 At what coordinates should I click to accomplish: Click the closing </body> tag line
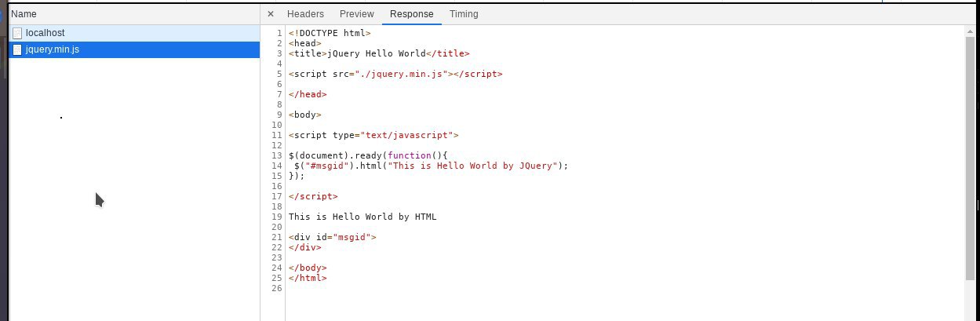point(308,268)
